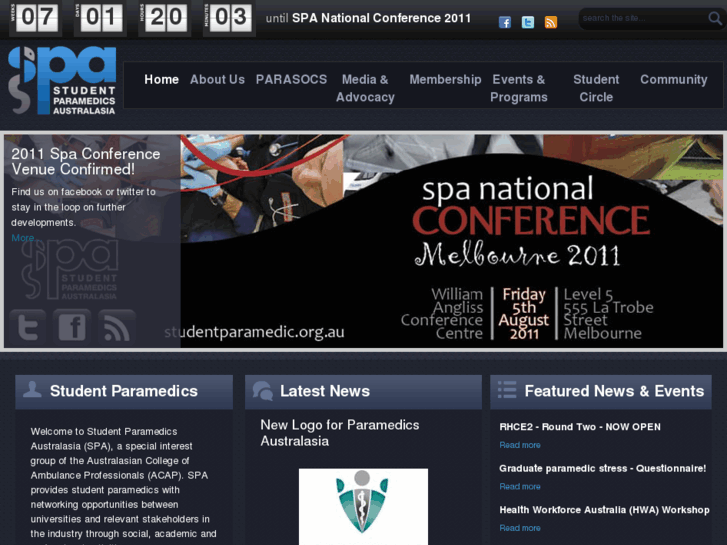Click the large RSS icon on the banner
The image size is (727, 545).
tap(117, 325)
